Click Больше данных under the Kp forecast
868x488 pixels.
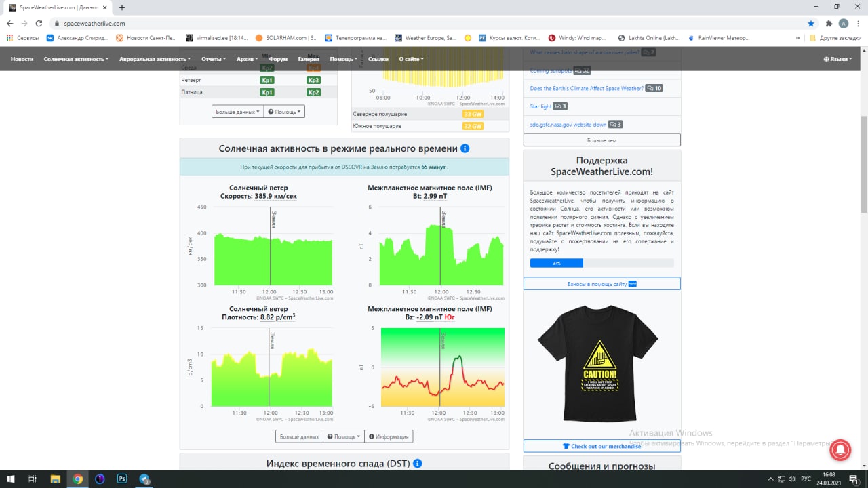pyautogui.click(x=237, y=112)
